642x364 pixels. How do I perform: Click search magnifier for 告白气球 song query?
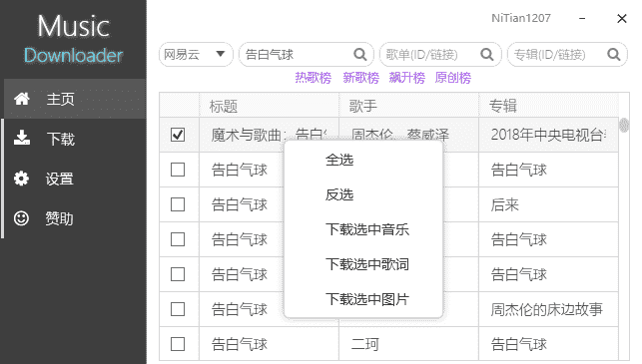359,55
